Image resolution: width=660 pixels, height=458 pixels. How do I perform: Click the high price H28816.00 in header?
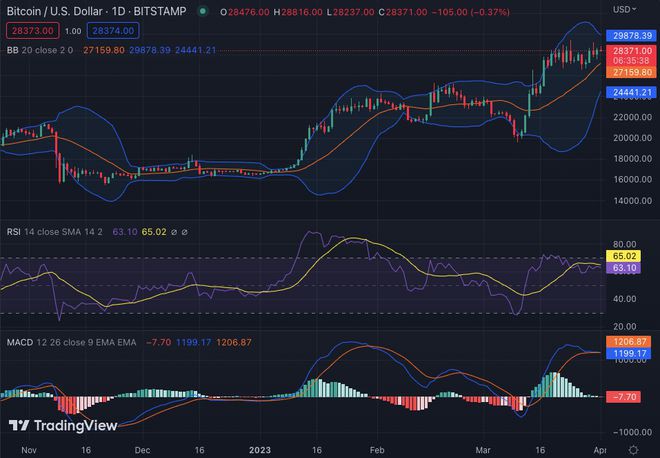298,12
